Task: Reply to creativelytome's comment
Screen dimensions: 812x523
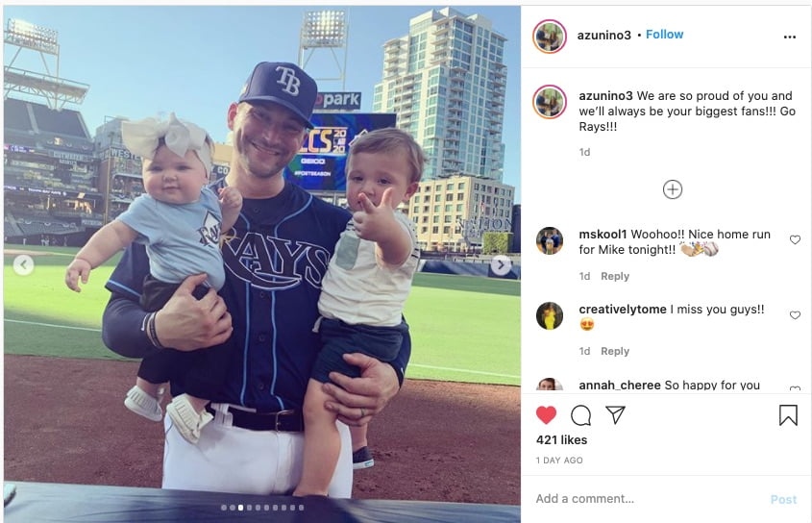Action: 615,351
